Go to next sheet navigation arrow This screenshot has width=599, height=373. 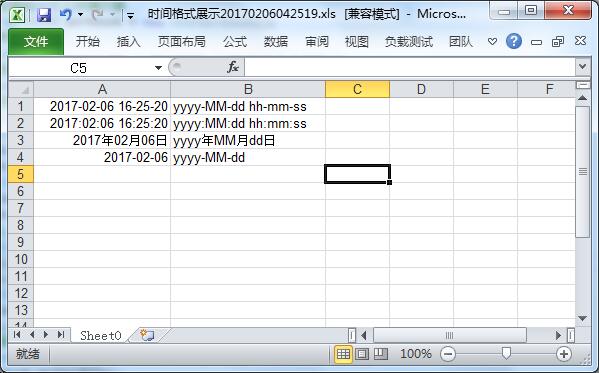pyautogui.click(x=46, y=335)
